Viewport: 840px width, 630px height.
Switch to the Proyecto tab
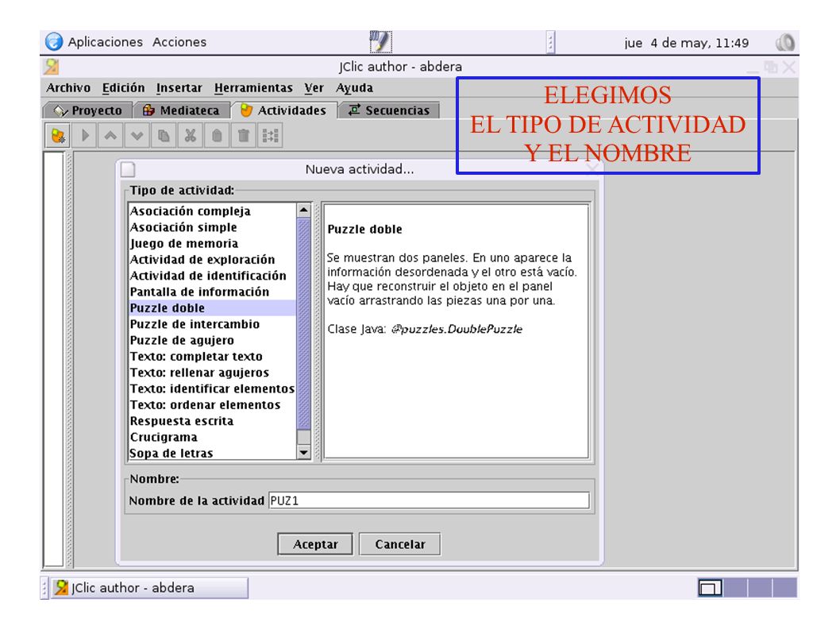tap(88, 110)
